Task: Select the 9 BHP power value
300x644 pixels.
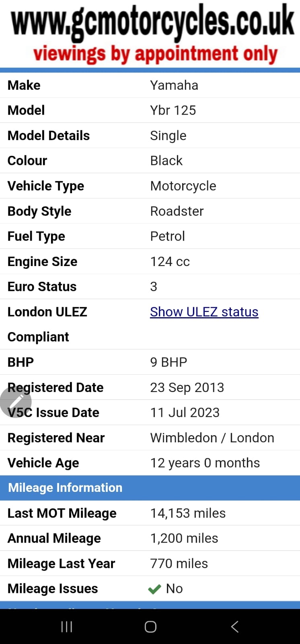Action: coord(168,362)
